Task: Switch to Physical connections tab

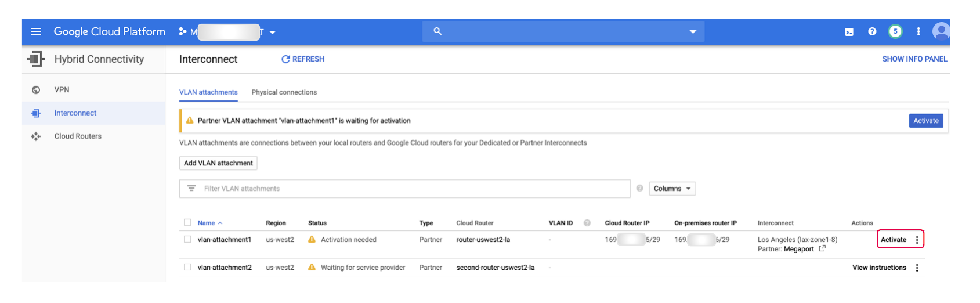Action: click(284, 92)
